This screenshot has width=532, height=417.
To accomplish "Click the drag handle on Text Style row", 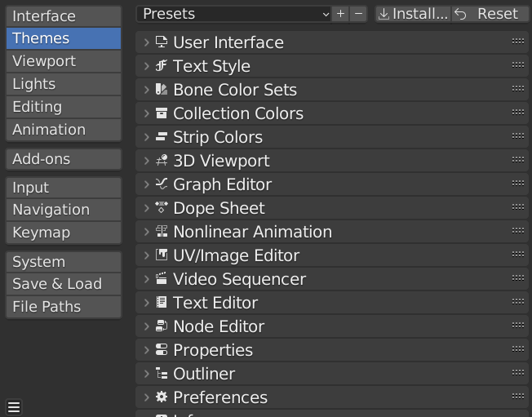I will tap(518, 64).
